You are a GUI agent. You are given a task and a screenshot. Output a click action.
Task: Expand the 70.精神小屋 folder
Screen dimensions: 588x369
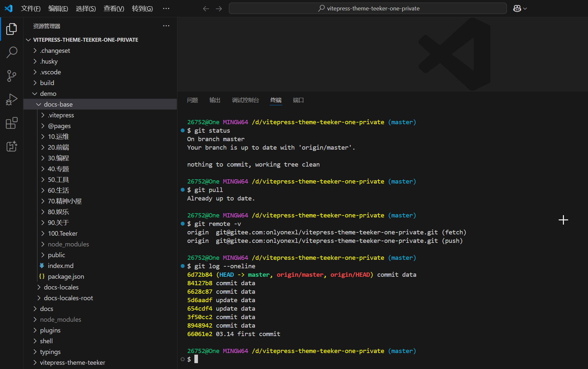click(100, 201)
